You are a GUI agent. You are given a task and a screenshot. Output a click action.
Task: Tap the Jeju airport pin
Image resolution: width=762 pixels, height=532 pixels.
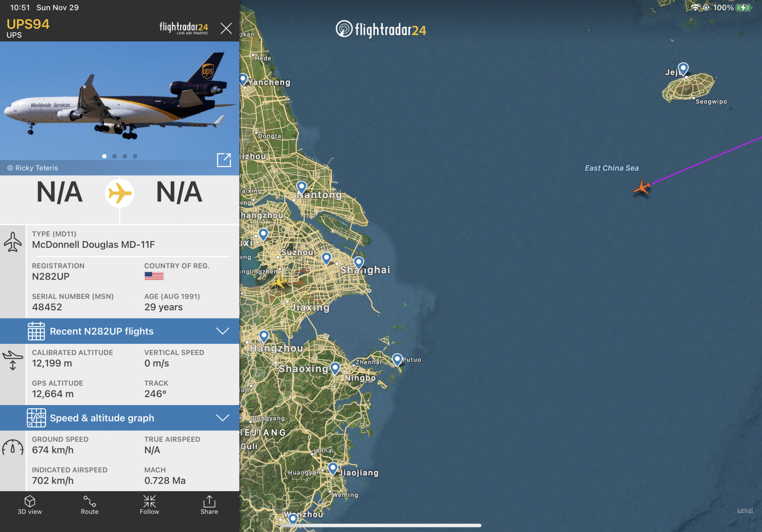pyautogui.click(x=683, y=69)
